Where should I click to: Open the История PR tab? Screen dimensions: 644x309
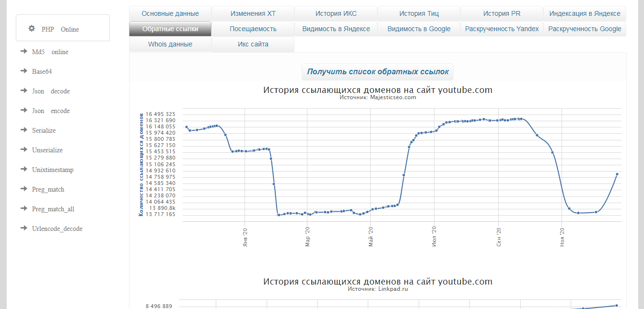pyautogui.click(x=502, y=13)
